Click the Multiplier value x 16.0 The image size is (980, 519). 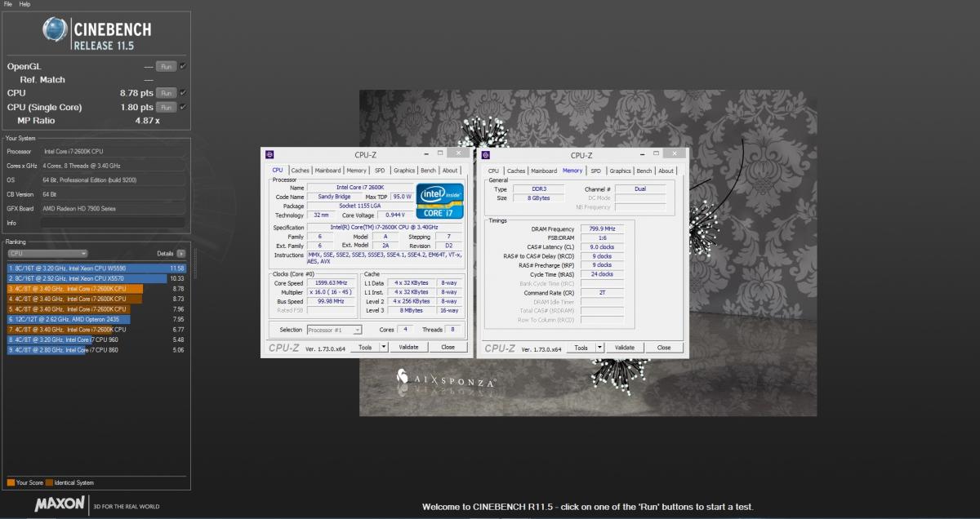point(330,291)
